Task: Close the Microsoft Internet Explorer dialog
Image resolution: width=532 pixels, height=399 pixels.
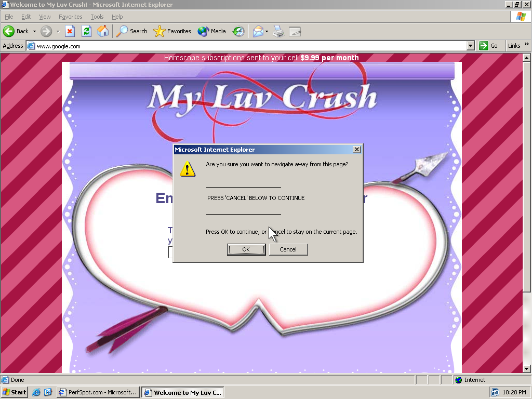Action: click(x=356, y=150)
